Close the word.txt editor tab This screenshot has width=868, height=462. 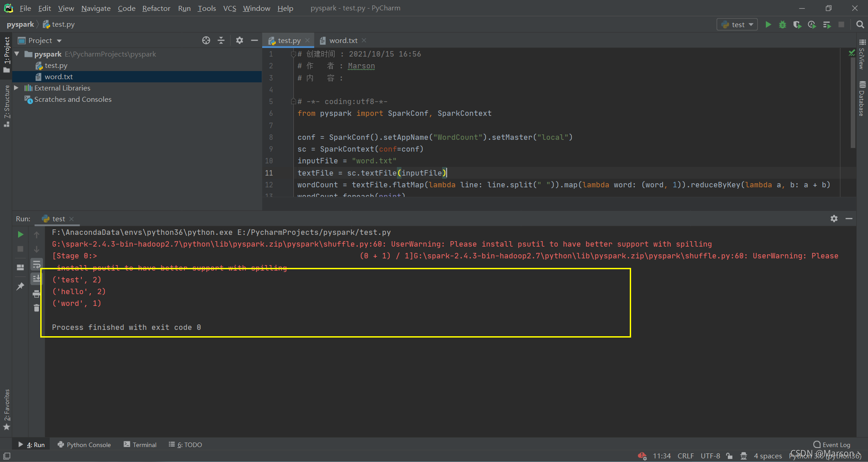point(364,40)
